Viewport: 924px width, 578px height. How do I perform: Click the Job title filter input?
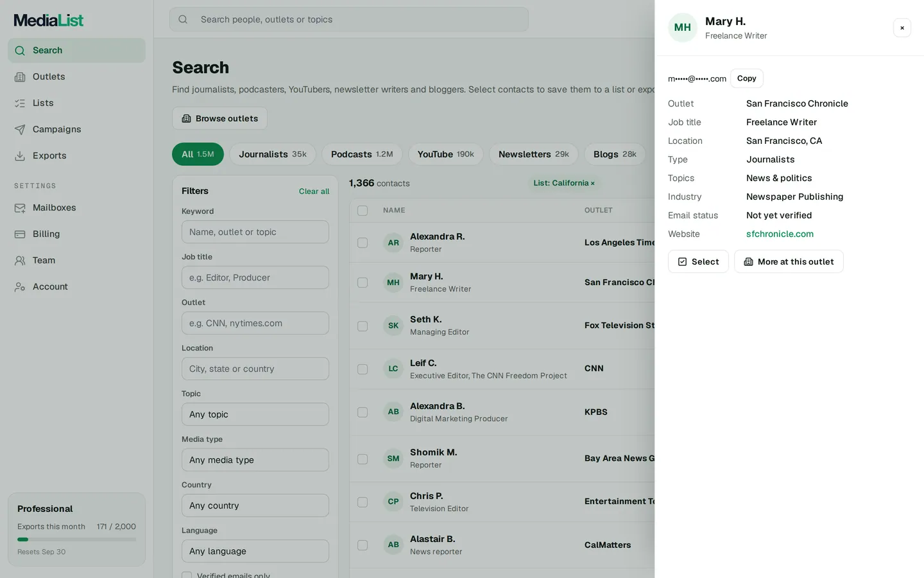pyautogui.click(x=255, y=277)
